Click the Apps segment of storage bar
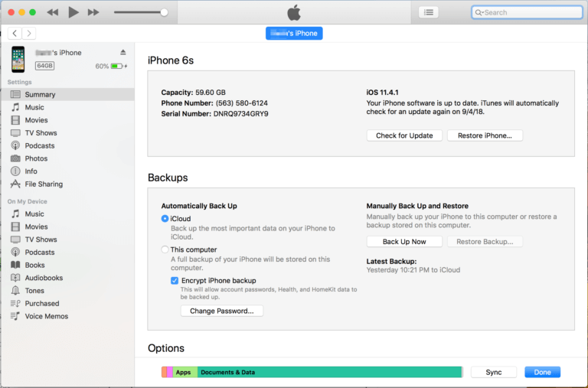This screenshot has width=588, height=388. coord(185,372)
